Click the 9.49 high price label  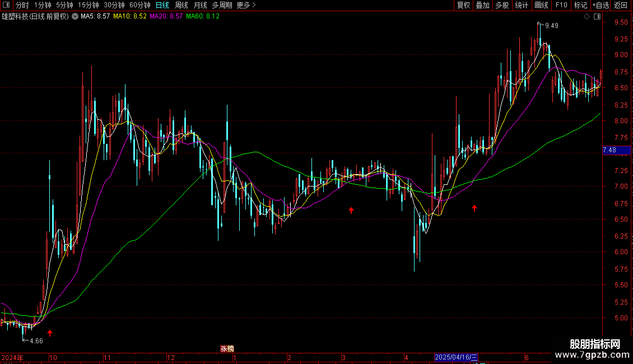pyautogui.click(x=551, y=26)
